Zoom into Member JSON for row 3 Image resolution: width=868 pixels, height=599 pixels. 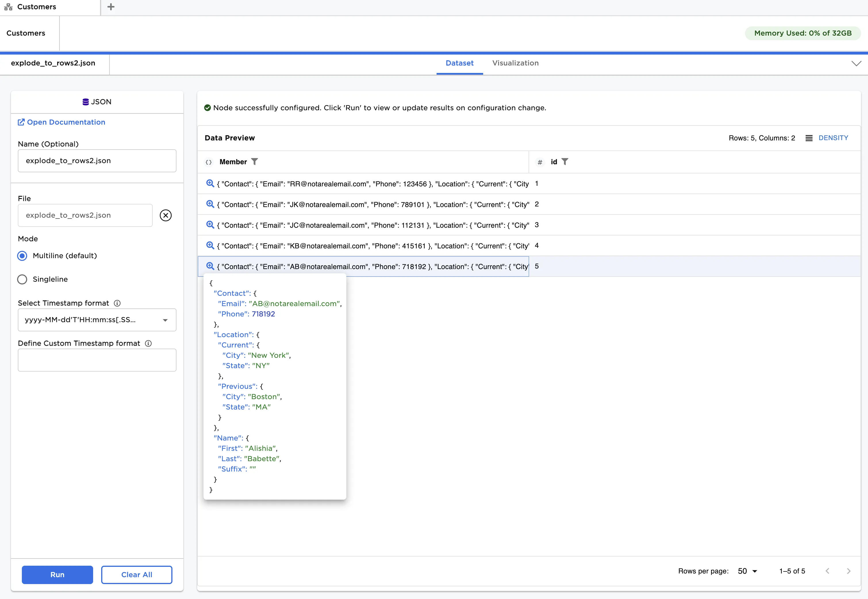[x=210, y=225]
